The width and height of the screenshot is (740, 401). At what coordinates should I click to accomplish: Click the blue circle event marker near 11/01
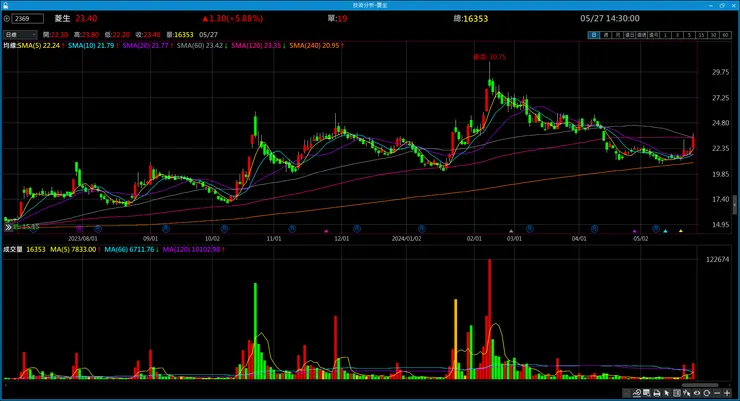pos(292,229)
